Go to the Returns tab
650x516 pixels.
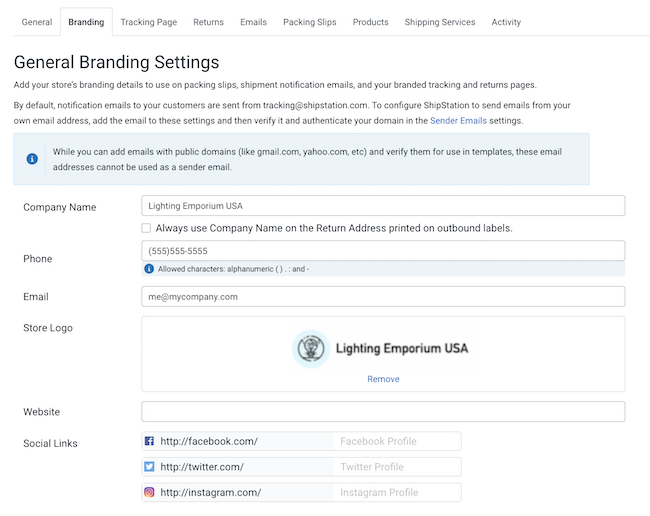pos(209,22)
